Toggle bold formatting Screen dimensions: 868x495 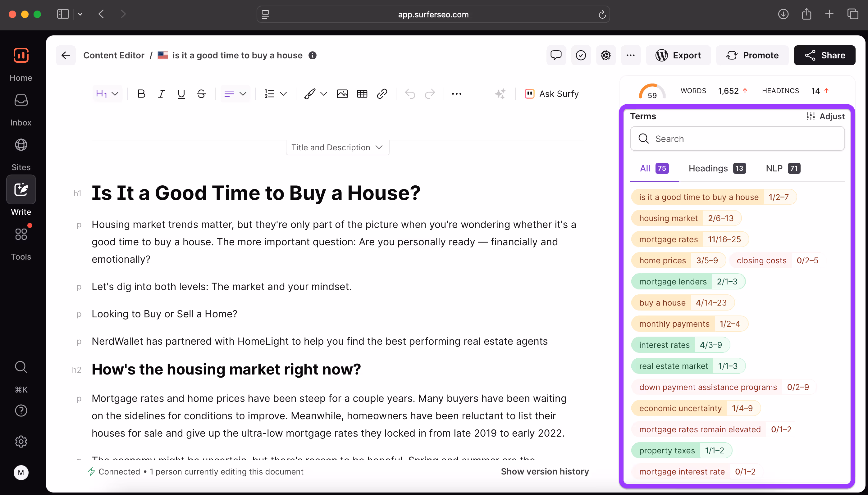pos(141,94)
